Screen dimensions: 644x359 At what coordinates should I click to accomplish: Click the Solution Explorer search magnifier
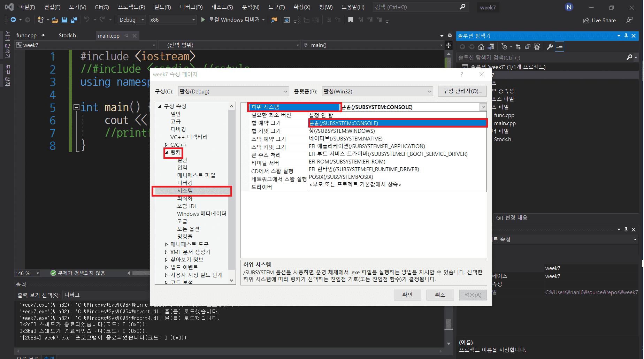[629, 57]
